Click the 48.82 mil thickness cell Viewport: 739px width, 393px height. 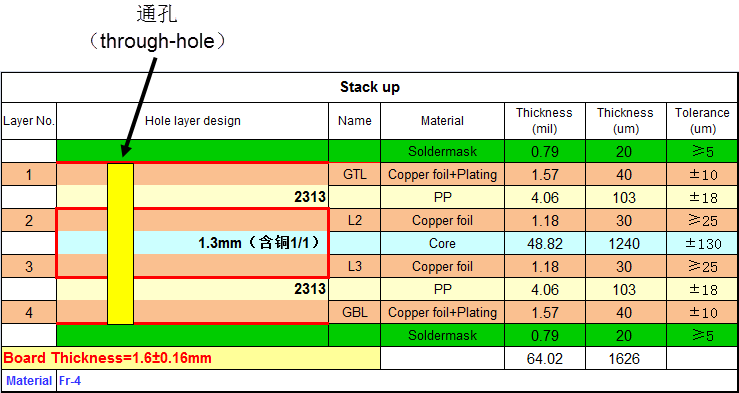pos(544,244)
